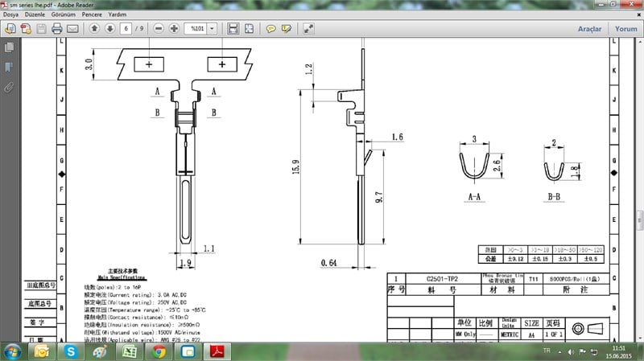The width and height of the screenshot is (644, 361).
Task: Open the blue window app on taskbar
Action: tap(188, 352)
